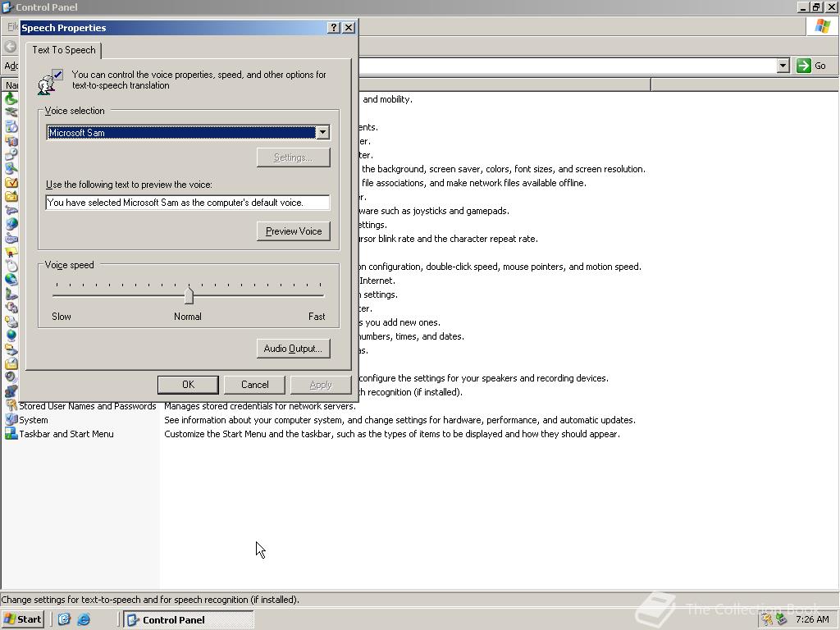Confirm Speech Properties with OK
The width and height of the screenshot is (840, 630).
click(188, 385)
